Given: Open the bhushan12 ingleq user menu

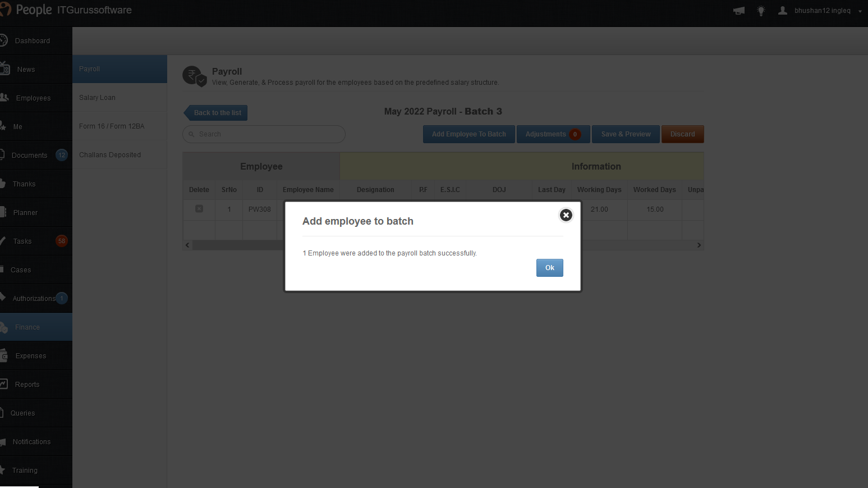Looking at the screenshot, I should (823, 11).
